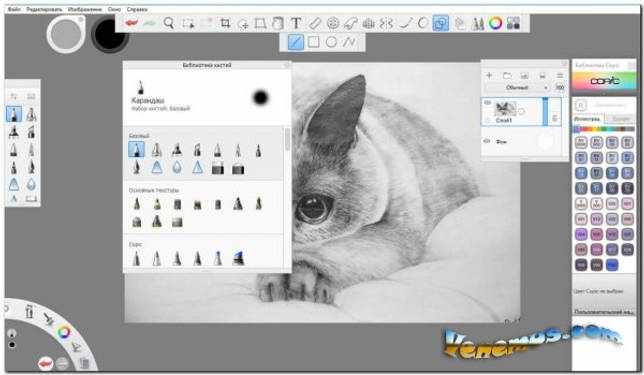Open the Справка menu
The image size is (644, 375).
137,9
